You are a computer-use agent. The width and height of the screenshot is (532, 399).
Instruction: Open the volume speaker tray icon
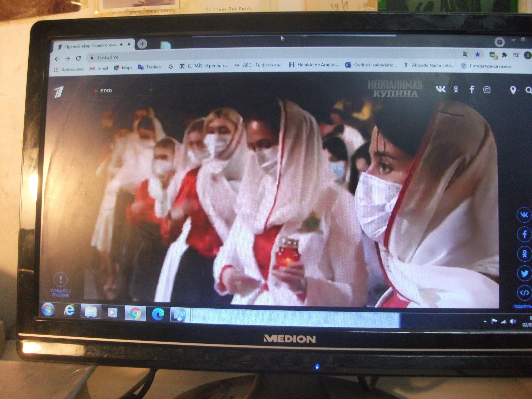[513, 322]
